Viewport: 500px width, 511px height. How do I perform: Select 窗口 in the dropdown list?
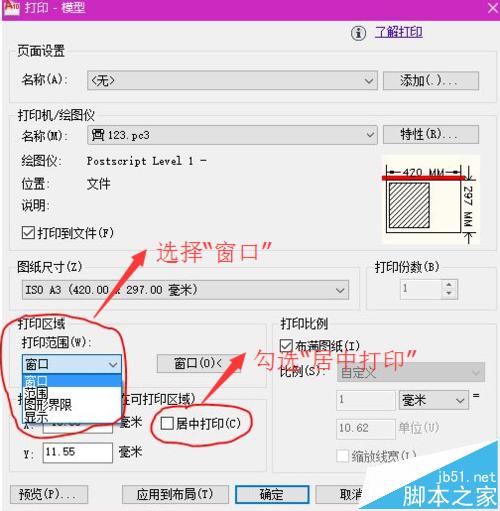tap(72, 380)
